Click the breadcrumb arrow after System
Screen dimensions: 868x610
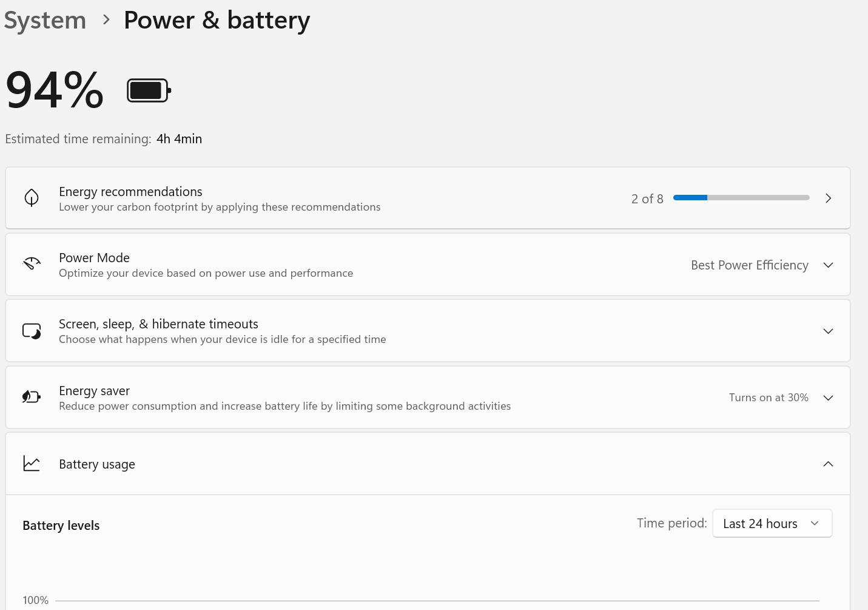(x=107, y=20)
